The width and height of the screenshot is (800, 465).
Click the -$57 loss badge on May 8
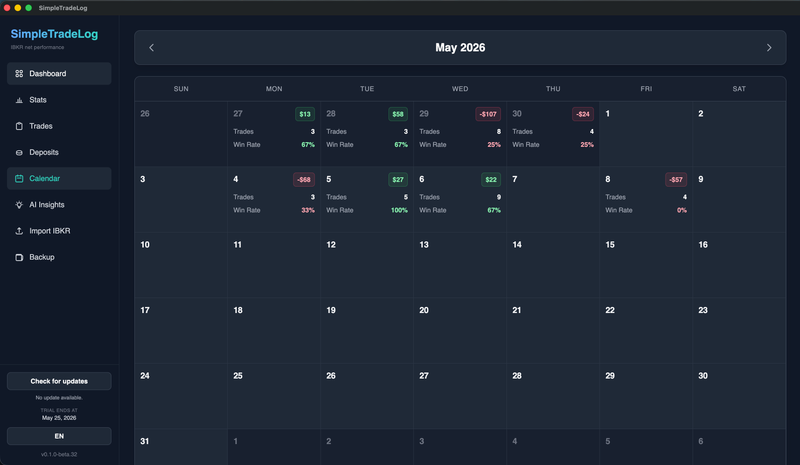pyautogui.click(x=676, y=180)
